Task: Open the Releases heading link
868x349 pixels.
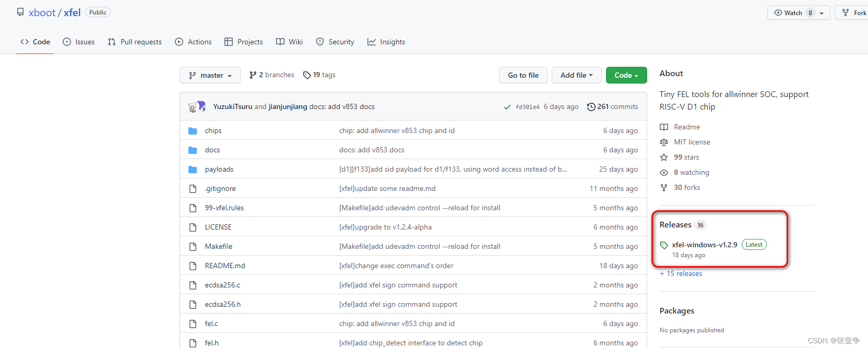Action: point(675,225)
